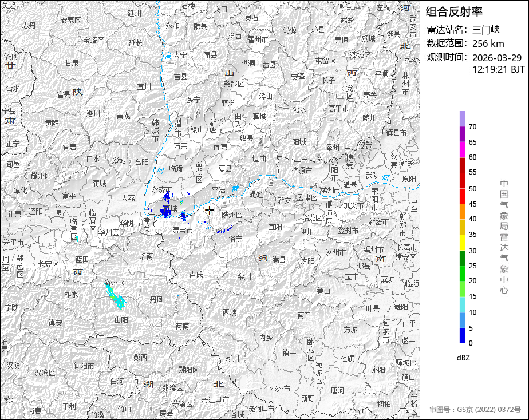The image size is (529, 420).
Task: Click the 济源市 map label
Action: (302, 171)
